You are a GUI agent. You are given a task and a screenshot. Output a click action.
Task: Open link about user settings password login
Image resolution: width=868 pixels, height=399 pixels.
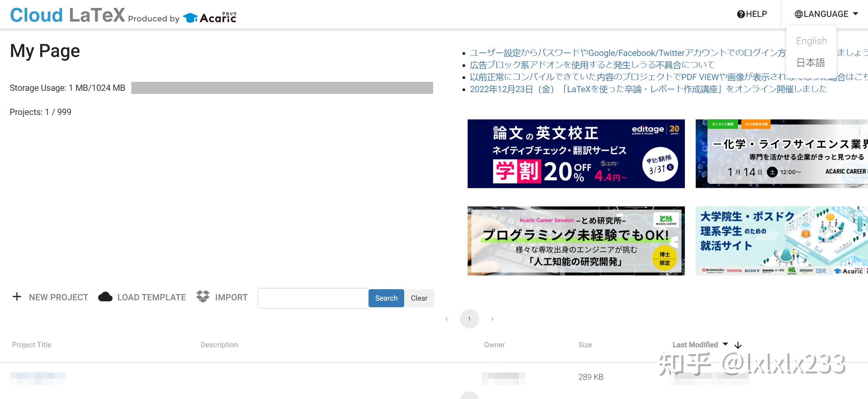[628, 53]
